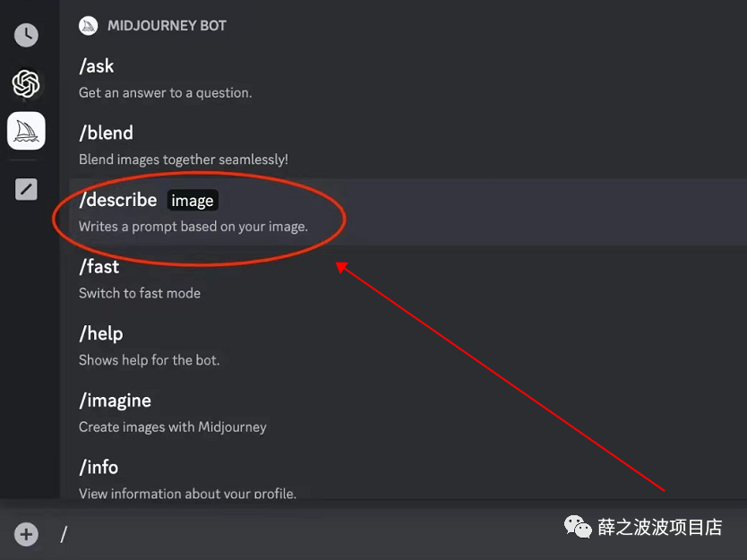This screenshot has height=560, width=747.
Task: Focus the message input field with slash
Action: 269,535
